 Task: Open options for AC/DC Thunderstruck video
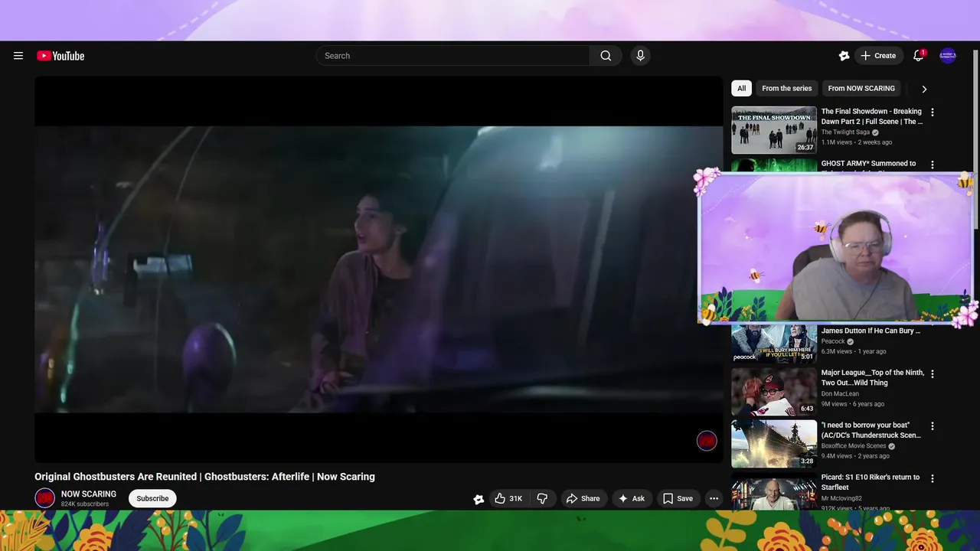pos(932,426)
